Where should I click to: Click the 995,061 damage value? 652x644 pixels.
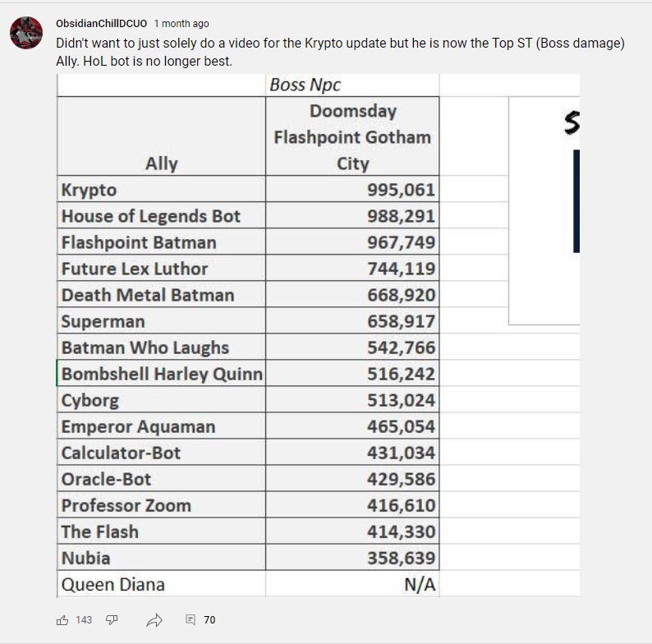click(401, 190)
